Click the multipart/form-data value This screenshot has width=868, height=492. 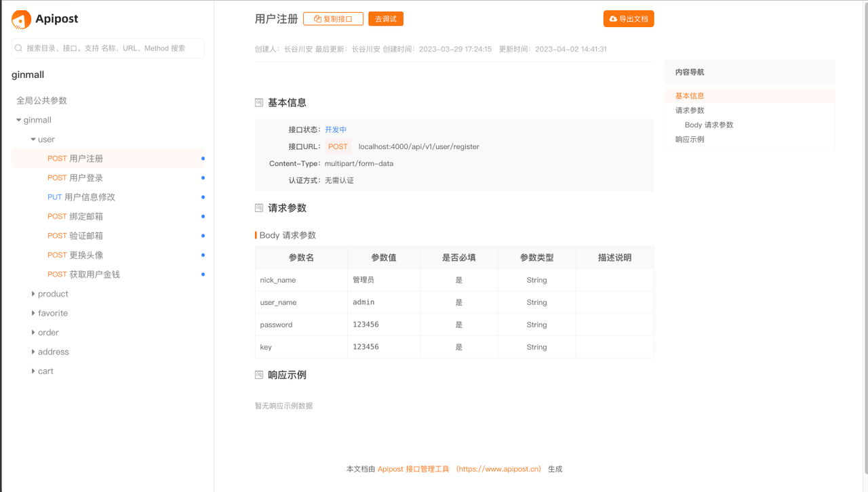point(359,163)
